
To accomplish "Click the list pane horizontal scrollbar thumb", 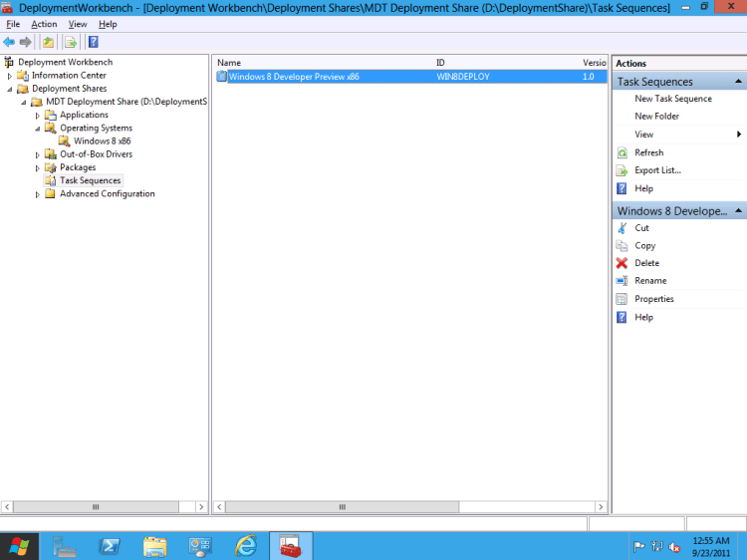I will click(342, 507).
